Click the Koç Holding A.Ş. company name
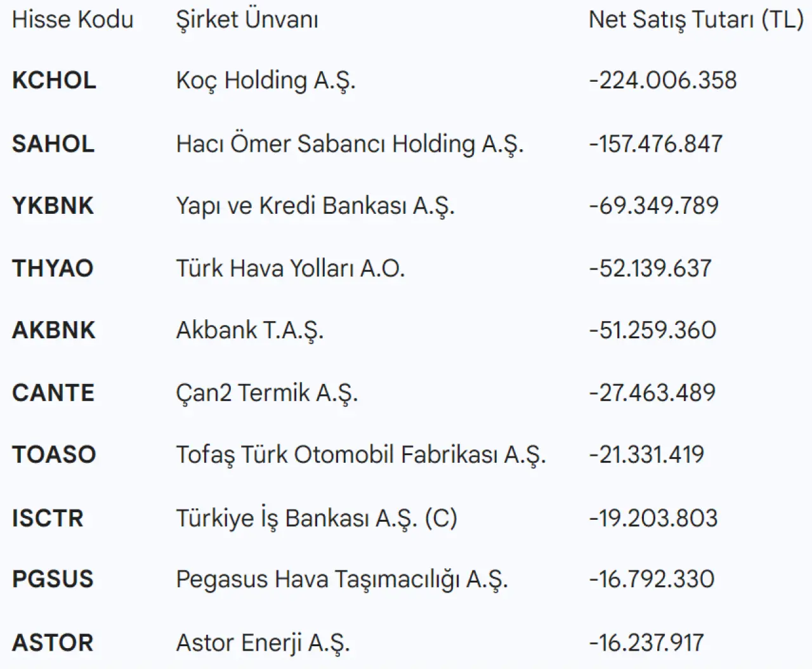The height and width of the screenshot is (669, 812). pyautogui.click(x=266, y=81)
